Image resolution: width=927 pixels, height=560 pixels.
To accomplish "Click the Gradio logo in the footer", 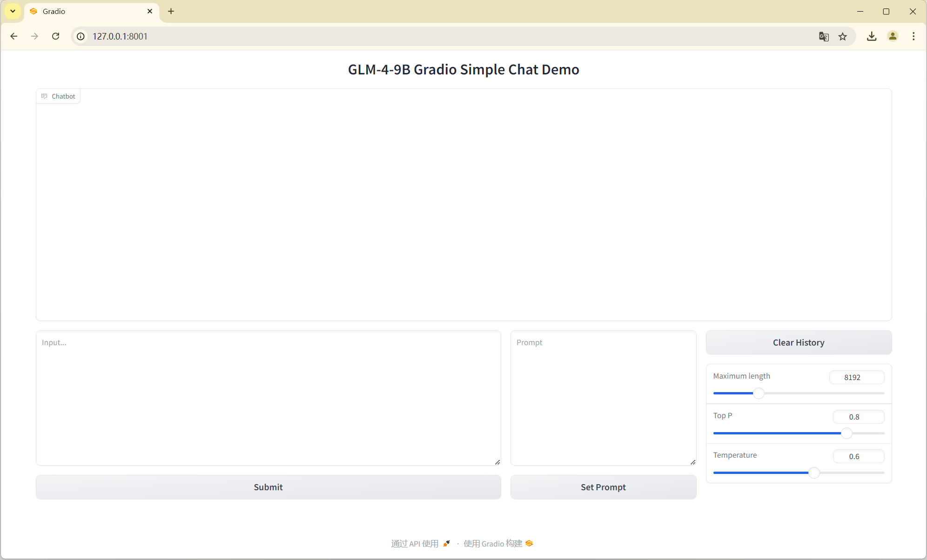I will (x=529, y=543).
